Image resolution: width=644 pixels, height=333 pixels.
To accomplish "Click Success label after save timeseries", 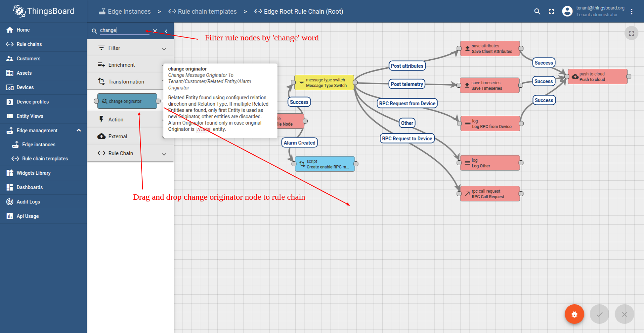I will (543, 81).
